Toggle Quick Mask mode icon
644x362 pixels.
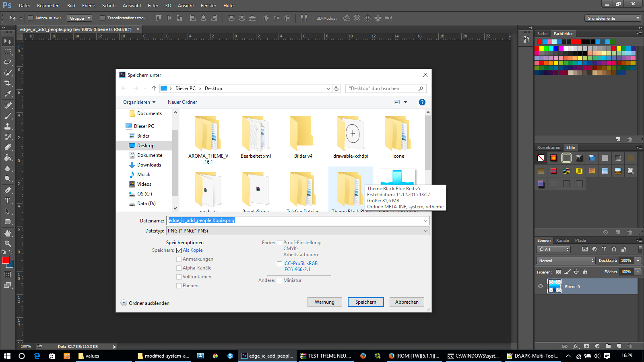[8, 275]
